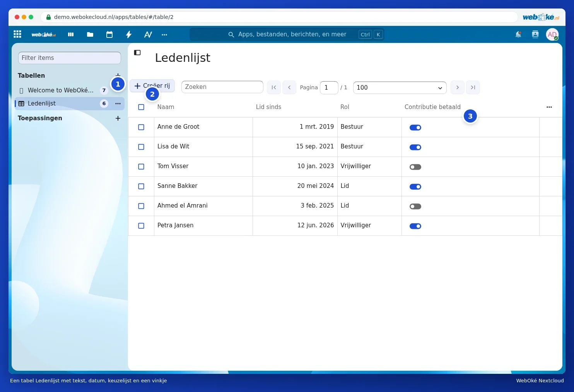574x392 pixels.
Task: Select the Tom Visser row checkbox
Action: (141, 167)
